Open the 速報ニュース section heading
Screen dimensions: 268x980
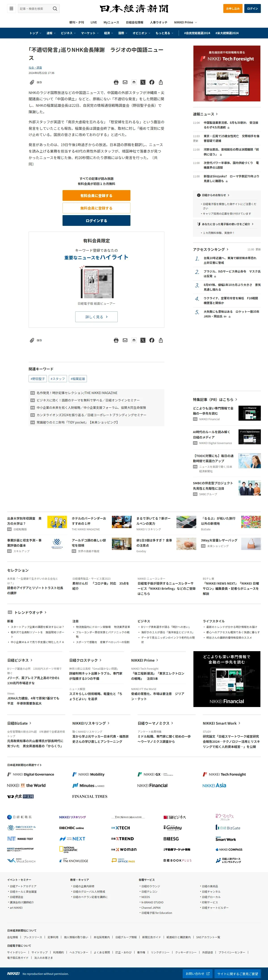(205, 114)
